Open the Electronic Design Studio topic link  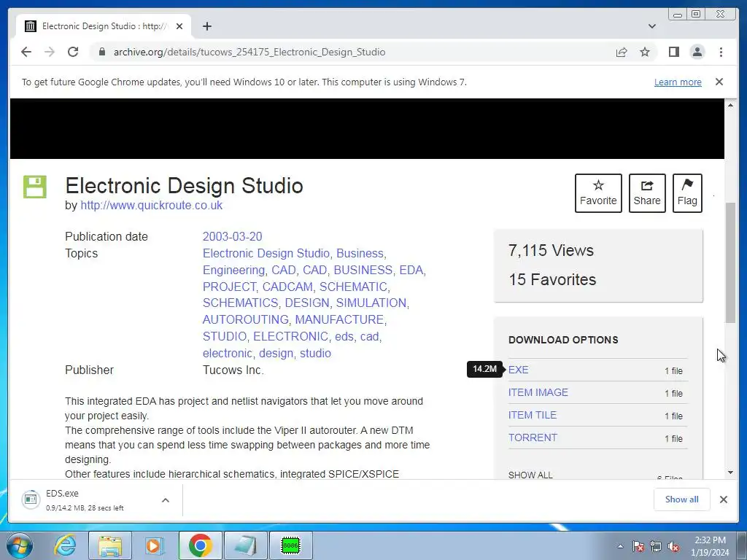pyautogui.click(x=266, y=253)
